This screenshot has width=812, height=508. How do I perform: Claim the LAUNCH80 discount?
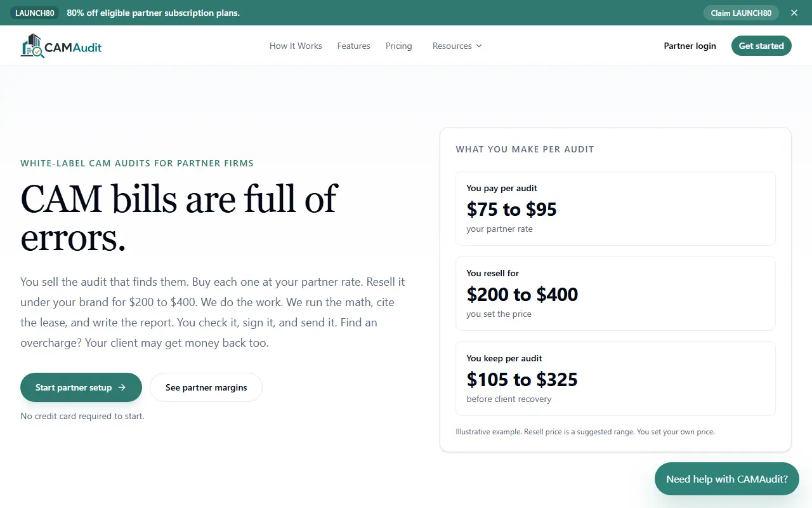tap(741, 13)
